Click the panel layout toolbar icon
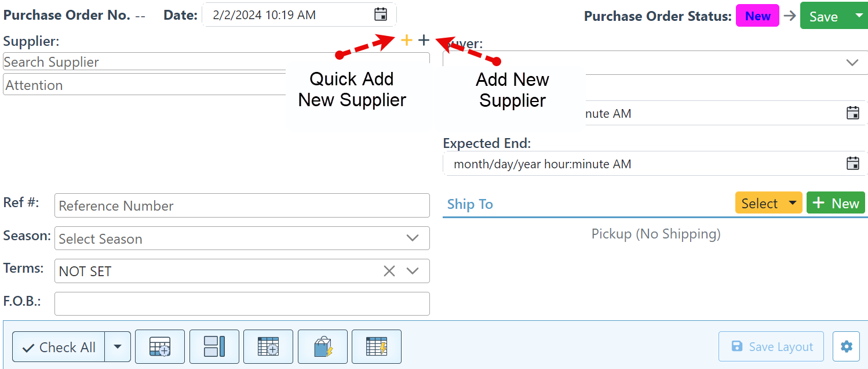 click(214, 347)
